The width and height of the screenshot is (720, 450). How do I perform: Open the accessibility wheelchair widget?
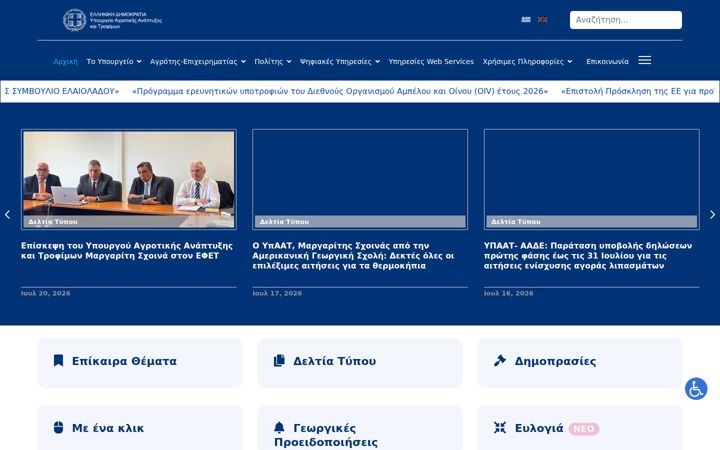pyautogui.click(x=696, y=389)
